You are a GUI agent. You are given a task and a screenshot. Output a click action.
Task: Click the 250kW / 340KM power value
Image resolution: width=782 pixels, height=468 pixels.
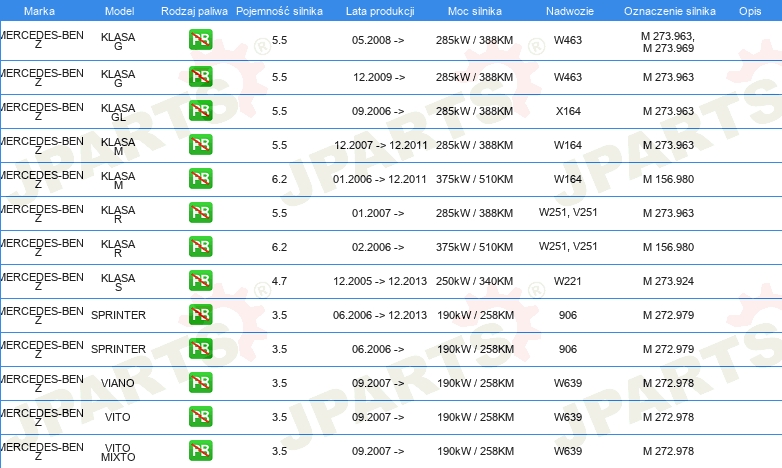click(x=474, y=281)
